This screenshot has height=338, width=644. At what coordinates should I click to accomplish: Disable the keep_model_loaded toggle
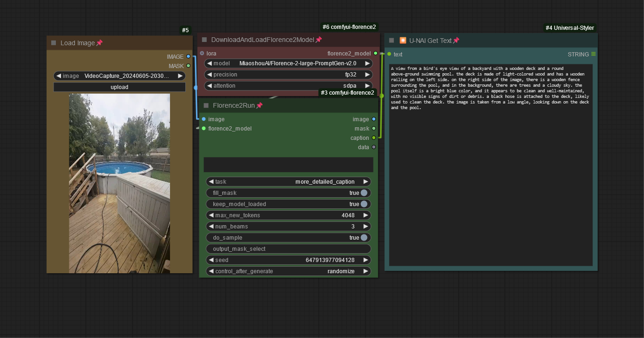pyautogui.click(x=364, y=204)
